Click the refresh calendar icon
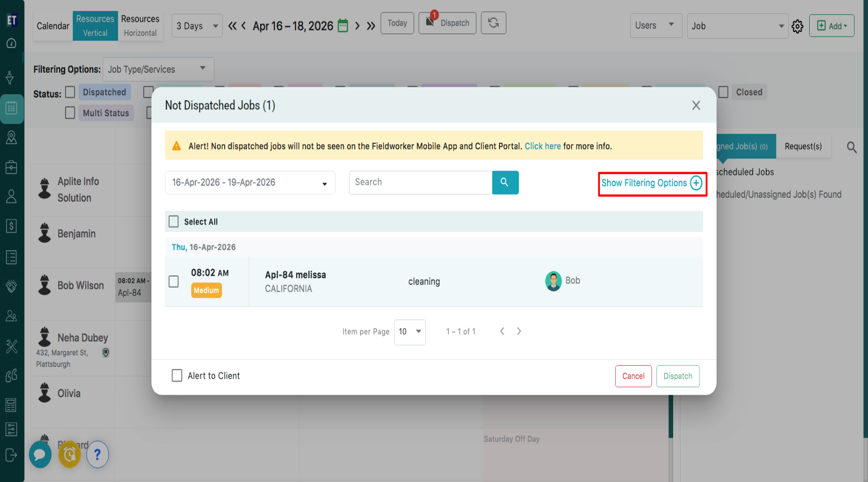The image size is (868, 482). (493, 23)
